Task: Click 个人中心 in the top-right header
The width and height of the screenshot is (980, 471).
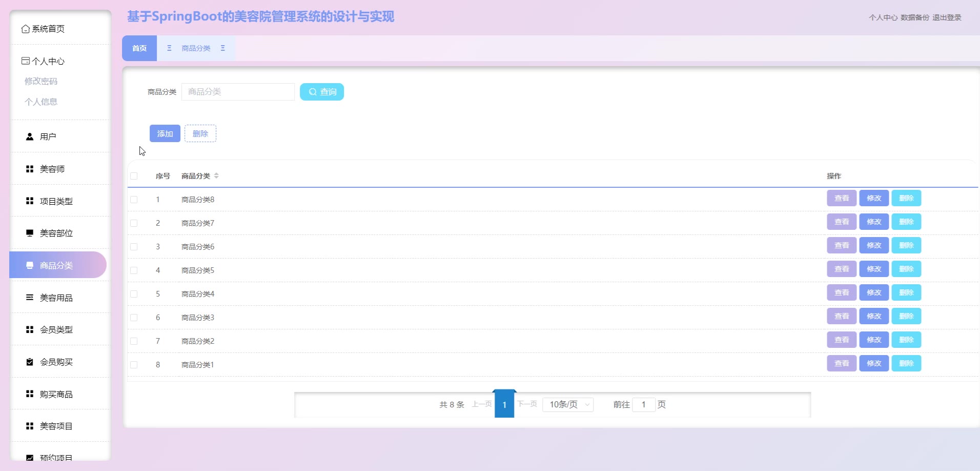Action: [883, 17]
